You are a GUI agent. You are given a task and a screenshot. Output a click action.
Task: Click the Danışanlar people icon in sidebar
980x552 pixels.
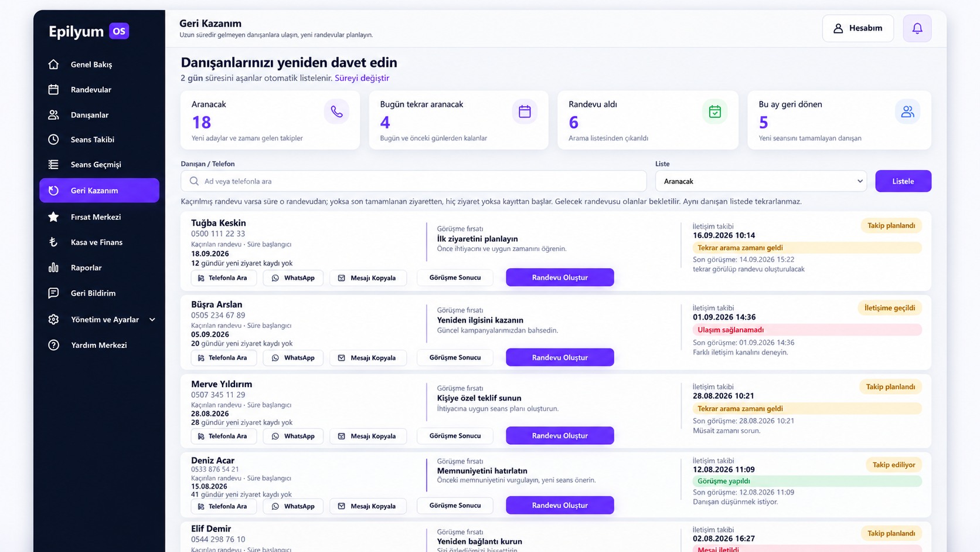tap(53, 115)
